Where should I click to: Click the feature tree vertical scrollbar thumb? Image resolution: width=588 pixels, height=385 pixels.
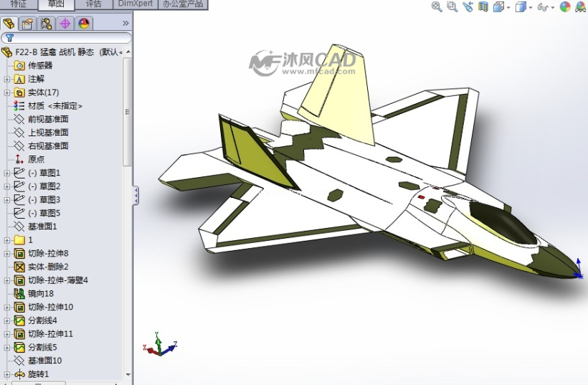[128, 111]
